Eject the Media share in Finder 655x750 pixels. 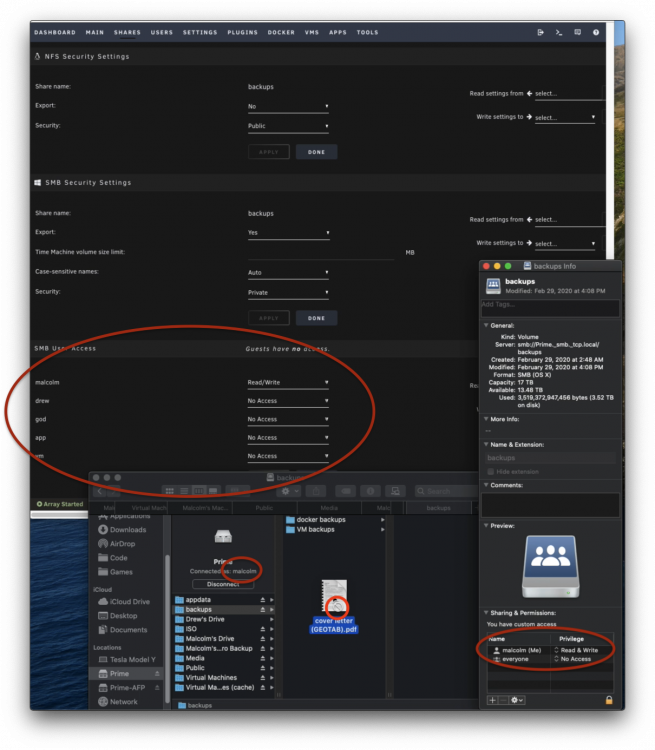263,658
